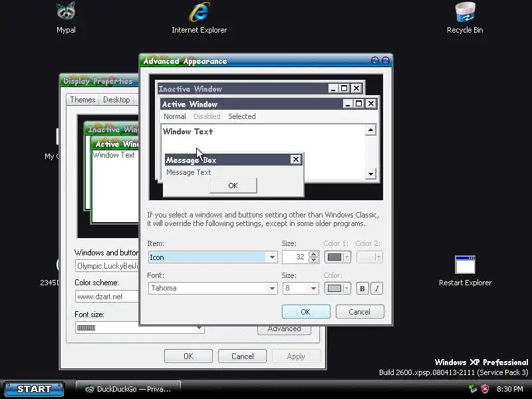Click the preview scrollbar down arrow

(370, 174)
